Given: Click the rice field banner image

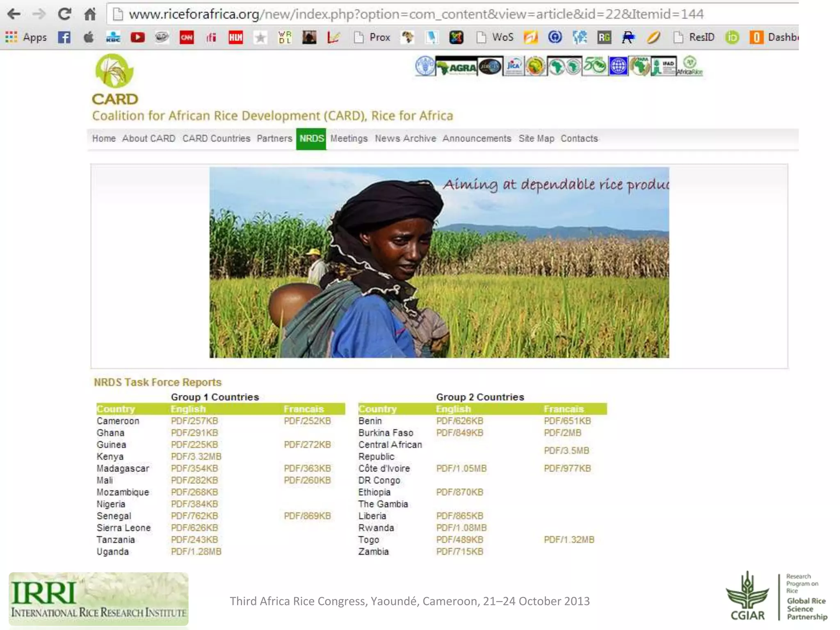Looking at the screenshot, I should [x=439, y=262].
